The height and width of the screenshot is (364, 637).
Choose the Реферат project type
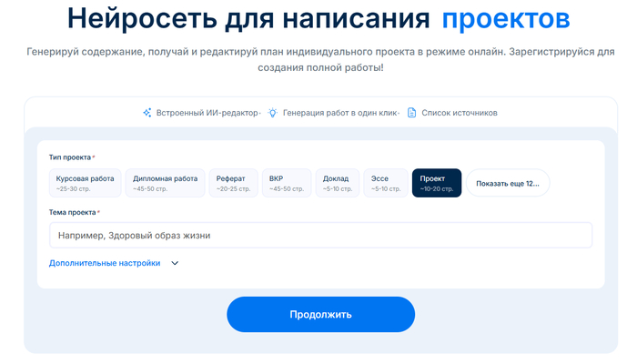click(x=233, y=183)
